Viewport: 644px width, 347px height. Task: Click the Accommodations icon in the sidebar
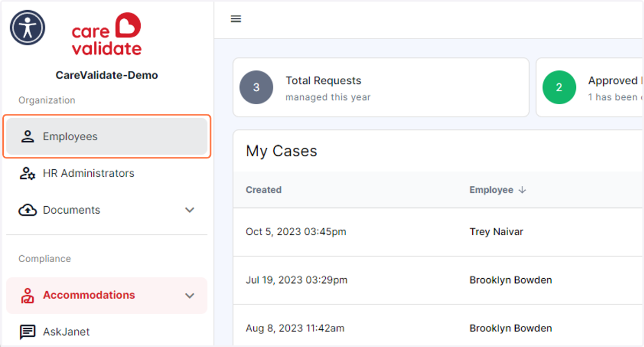click(27, 295)
